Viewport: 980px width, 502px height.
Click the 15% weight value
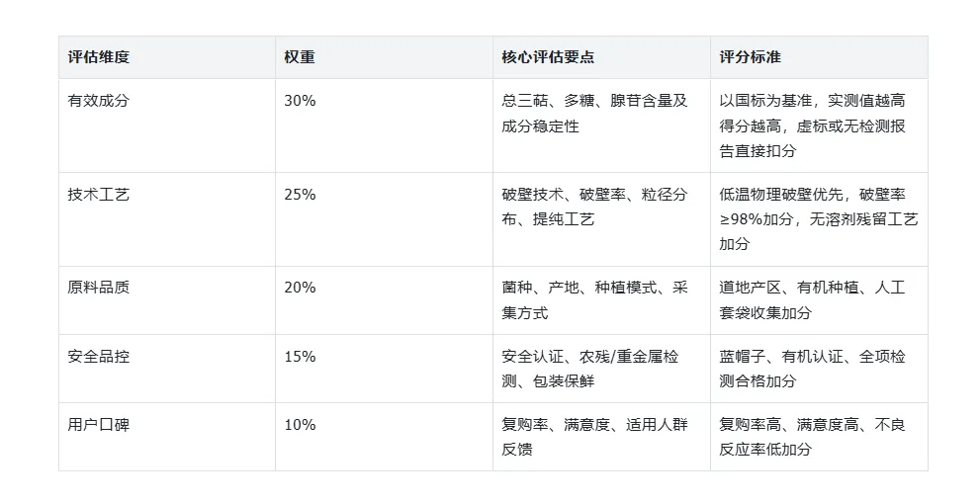tap(300, 357)
